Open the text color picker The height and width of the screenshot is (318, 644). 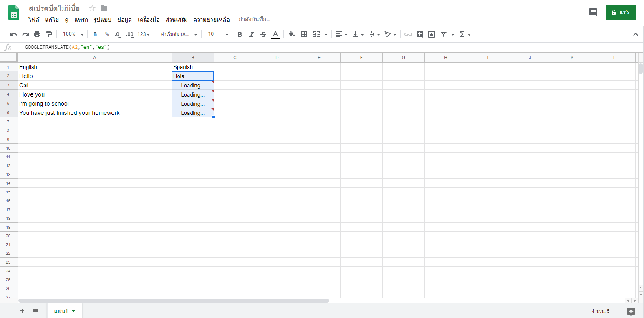(275, 34)
